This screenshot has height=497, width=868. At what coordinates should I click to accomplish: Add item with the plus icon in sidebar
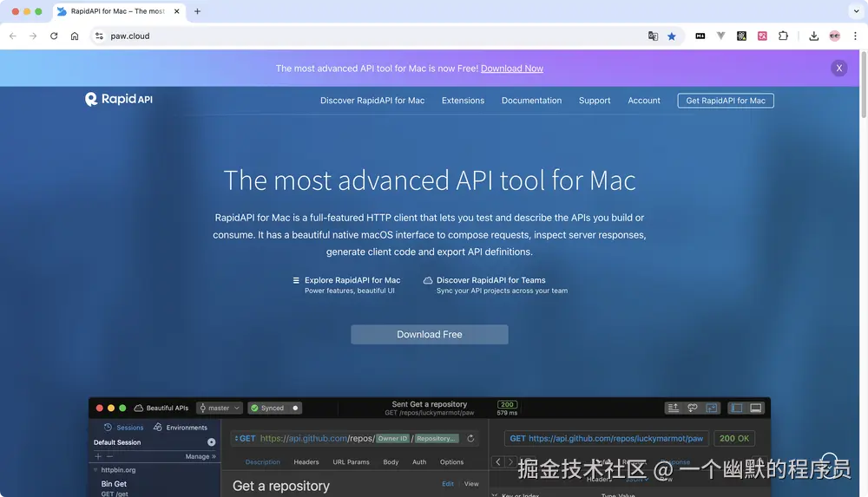click(98, 456)
